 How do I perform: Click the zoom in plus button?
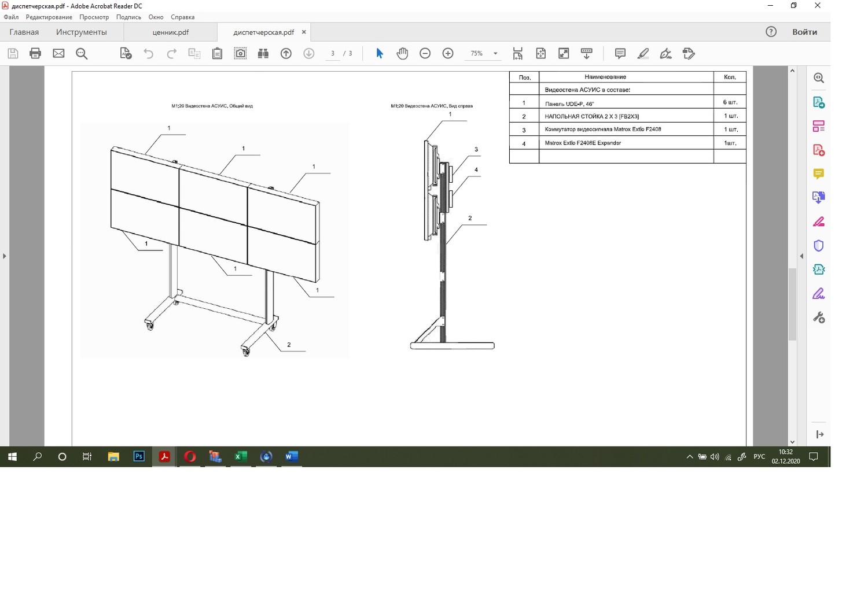(448, 54)
